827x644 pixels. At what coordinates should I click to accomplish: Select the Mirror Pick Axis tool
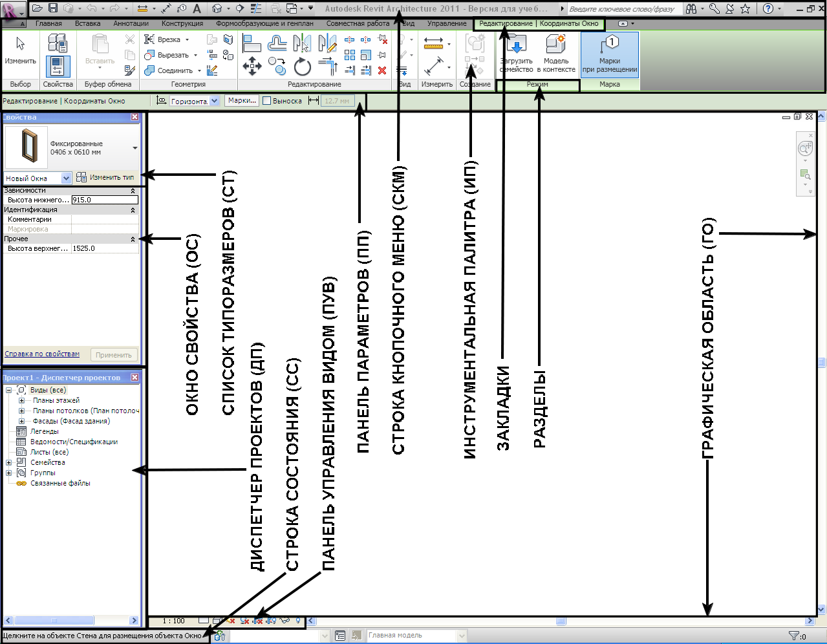point(302,43)
